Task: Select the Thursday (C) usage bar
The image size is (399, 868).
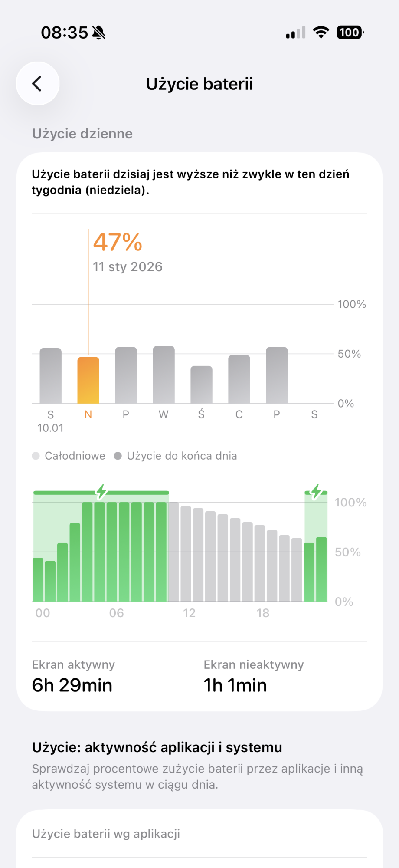Action: 239,379
